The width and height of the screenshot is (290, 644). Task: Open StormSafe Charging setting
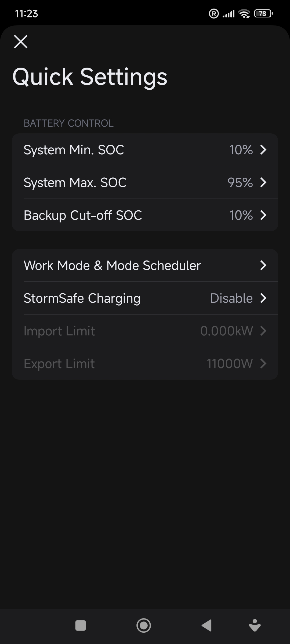82,298
